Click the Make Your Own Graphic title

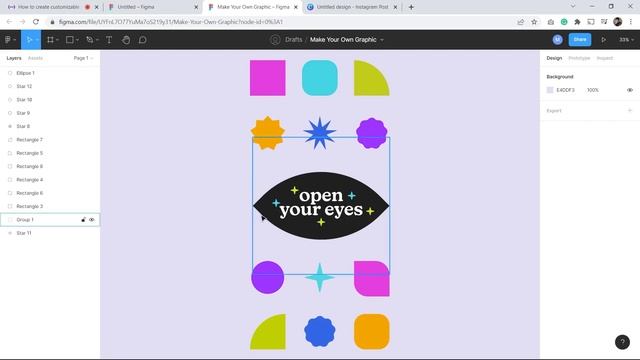(x=343, y=40)
